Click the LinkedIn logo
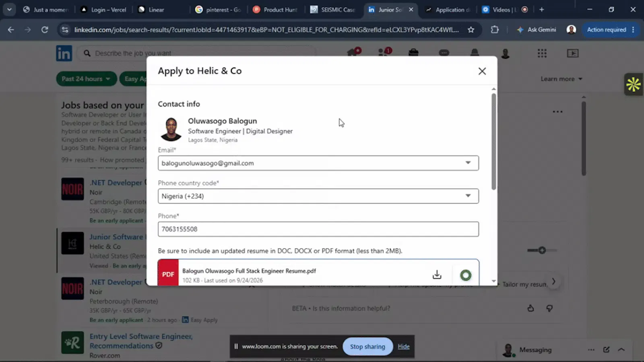The image size is (644, 362). tap(64, 53)
